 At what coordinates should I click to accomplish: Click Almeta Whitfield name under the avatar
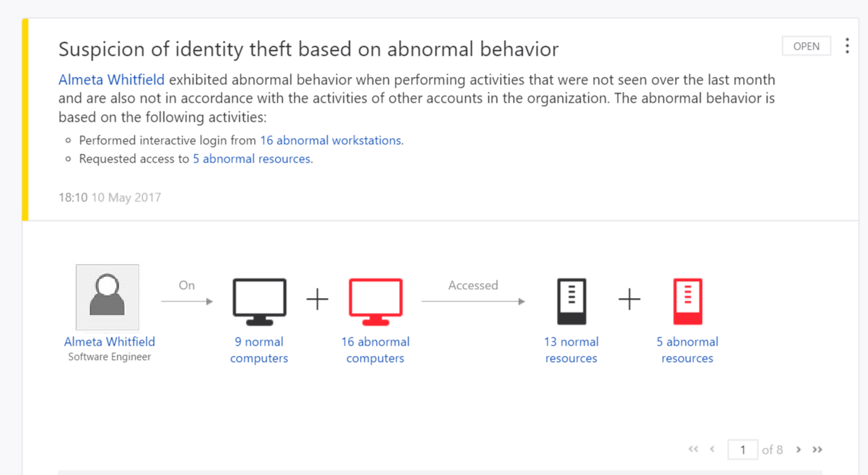point(110,342)
